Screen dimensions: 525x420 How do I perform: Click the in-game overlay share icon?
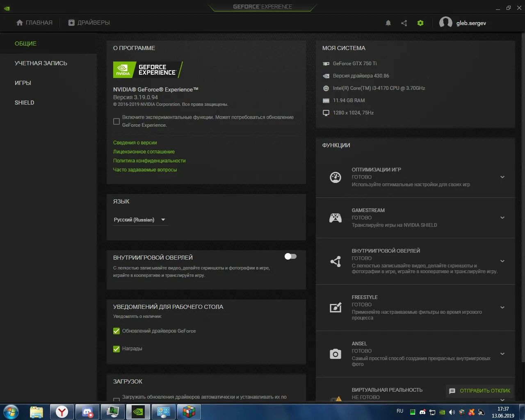(x=336, y=261)
